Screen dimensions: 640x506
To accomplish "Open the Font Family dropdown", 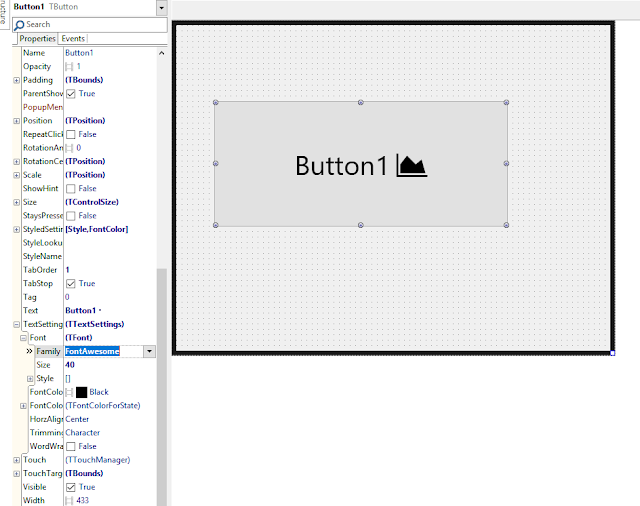I will (149, 351).
